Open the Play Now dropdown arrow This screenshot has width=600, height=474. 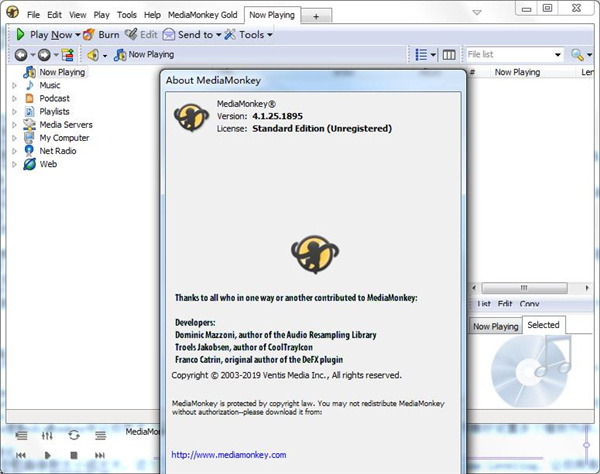[77, 35]
